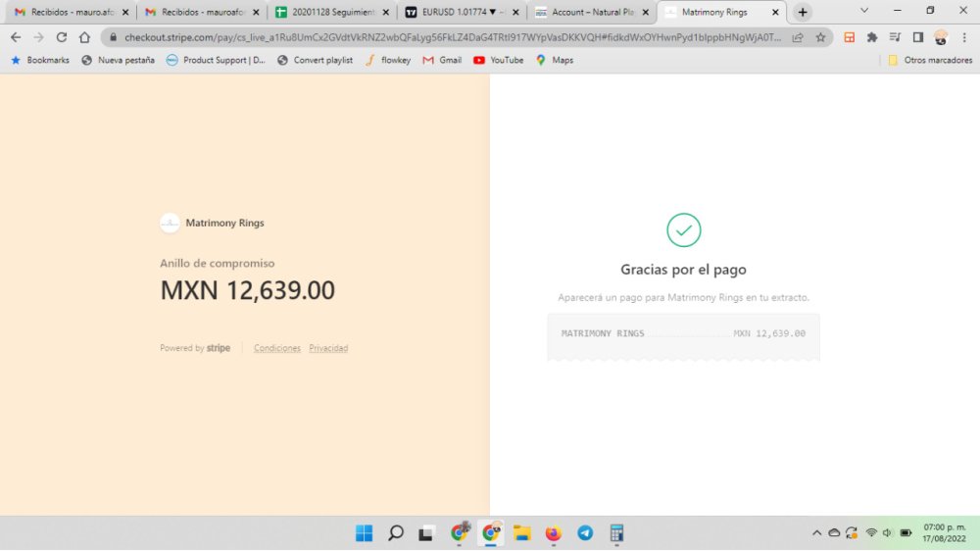This screenshot has width=980, height=551.
Task: Share this page via share icon
Action: pos(799,37)
